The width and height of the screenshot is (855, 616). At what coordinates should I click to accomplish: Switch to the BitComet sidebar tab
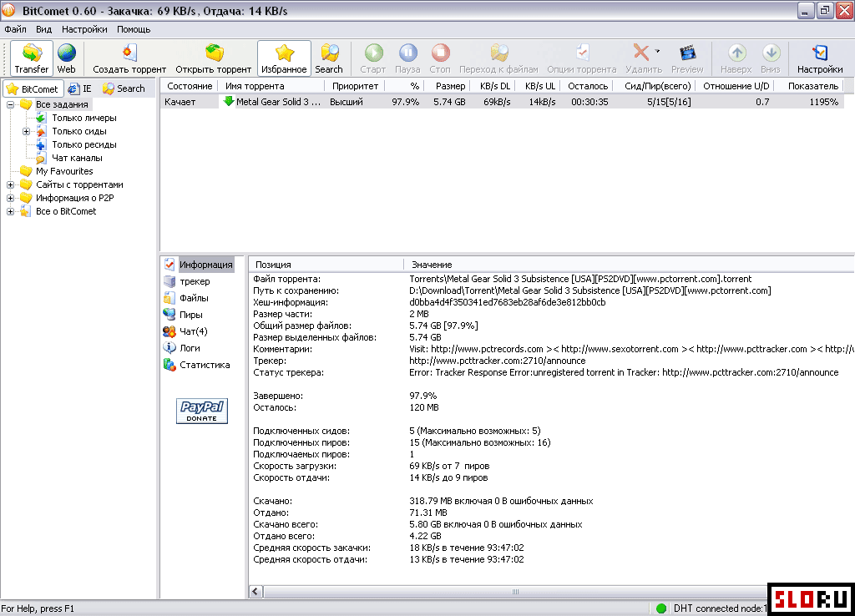pyautogui.click(x=33, y=88)
